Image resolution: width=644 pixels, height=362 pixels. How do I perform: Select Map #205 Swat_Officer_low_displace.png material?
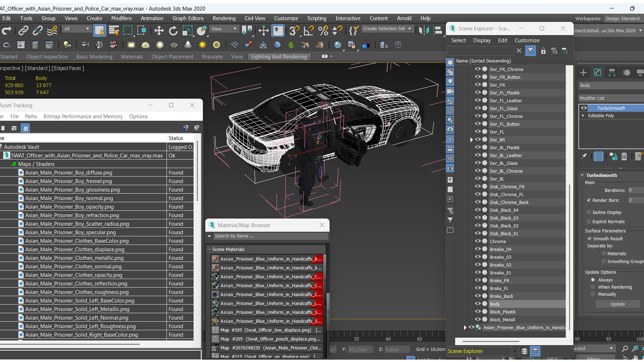click(x=267, y=330)
